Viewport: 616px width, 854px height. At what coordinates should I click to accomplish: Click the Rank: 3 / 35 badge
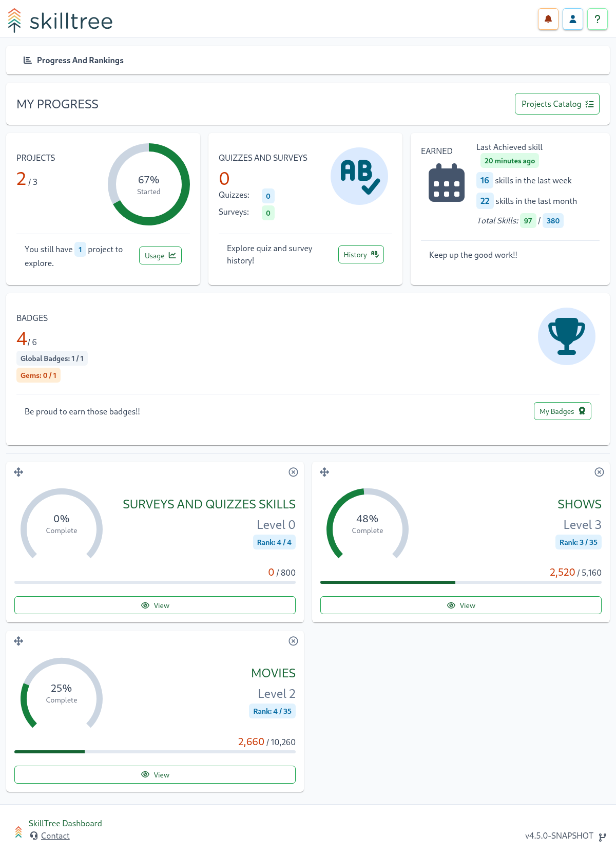point(579,542)
